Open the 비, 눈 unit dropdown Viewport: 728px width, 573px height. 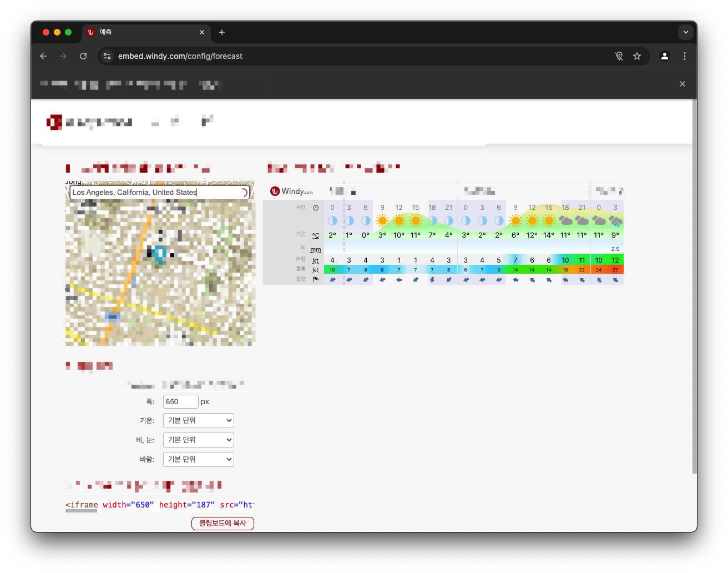point(198,440)
